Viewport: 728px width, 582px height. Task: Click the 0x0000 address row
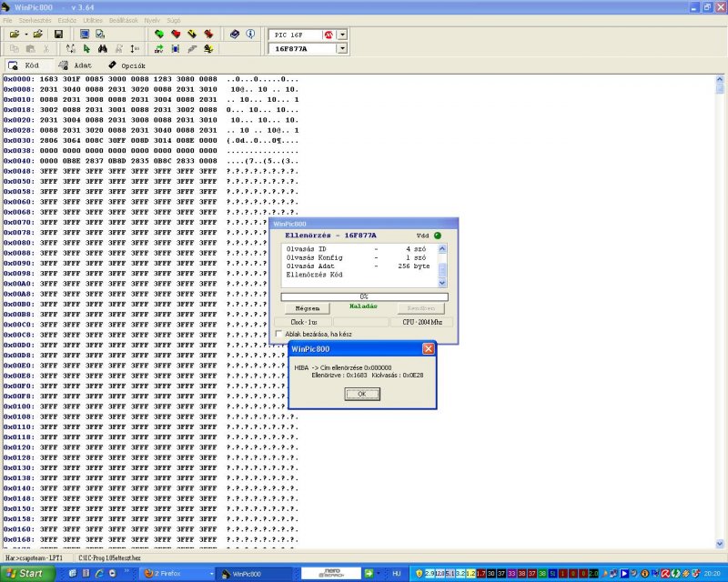[x=151, y=79]
